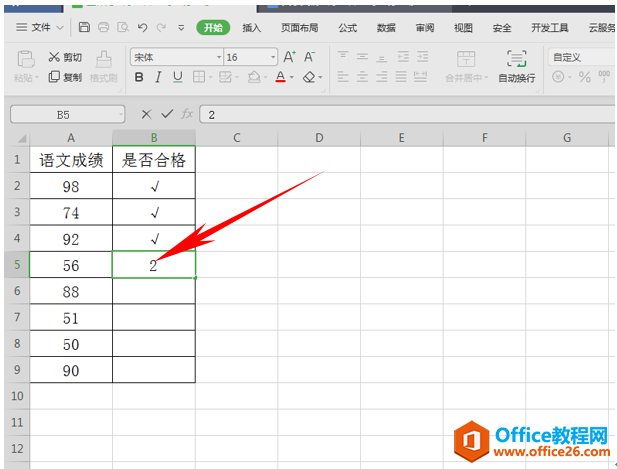
Task: Click the Copy (复制) icon
Action: point(55,77)
